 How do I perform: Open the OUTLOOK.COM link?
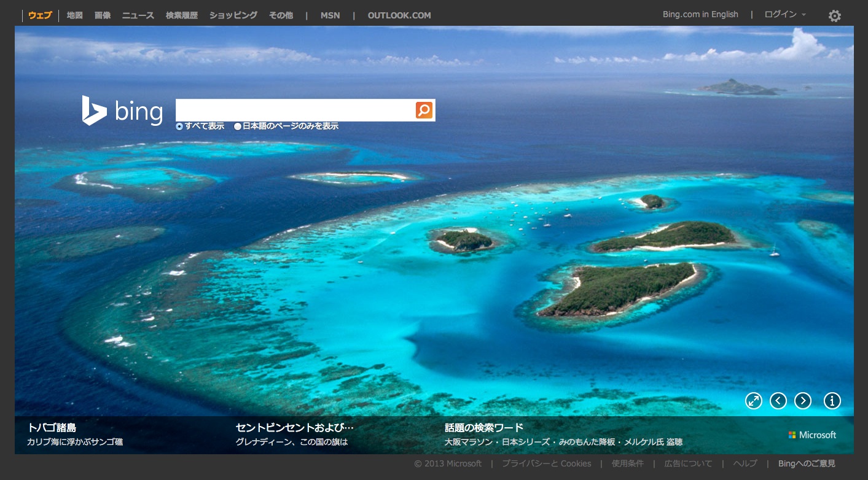(399, 15)
